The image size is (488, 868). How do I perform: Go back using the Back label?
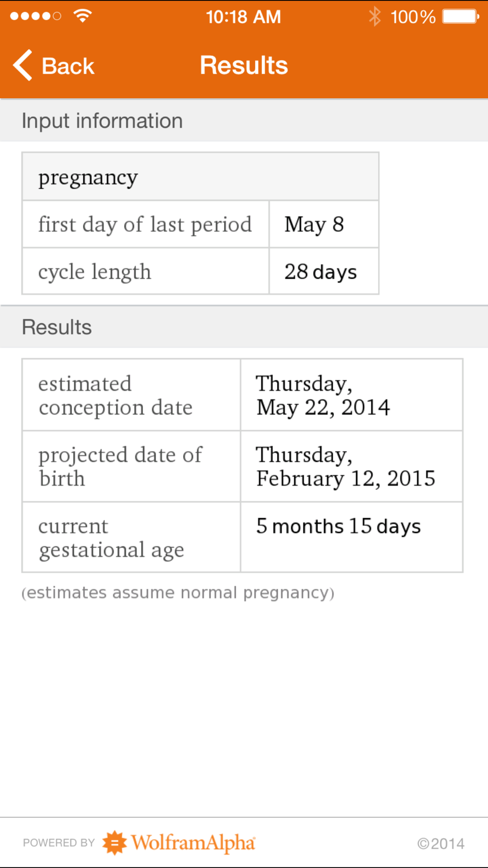(68, 66)
